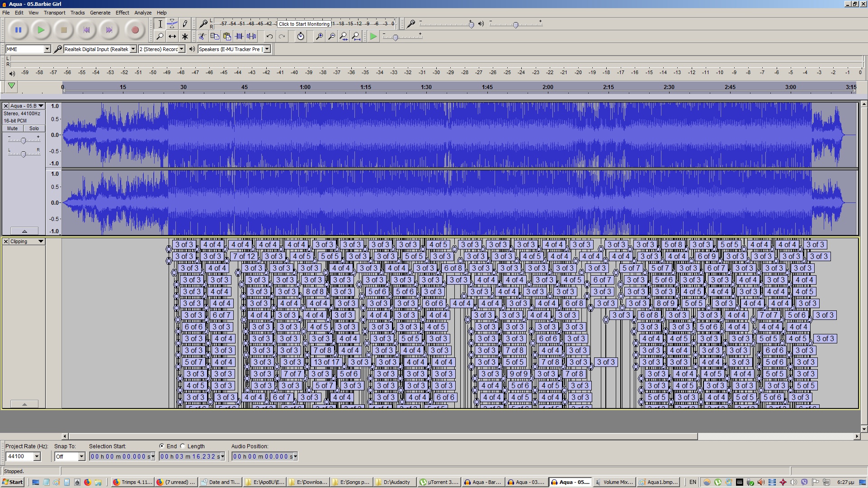Skip to Start of the track
The height and width of the screenshot is (488, 868).
86,30
